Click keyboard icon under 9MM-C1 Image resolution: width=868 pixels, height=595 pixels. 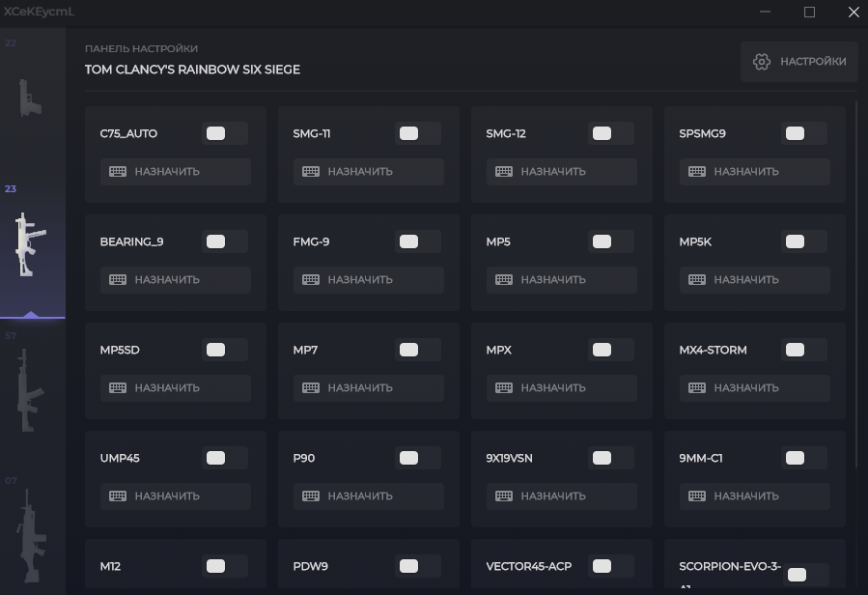click(x=697, y=496)
